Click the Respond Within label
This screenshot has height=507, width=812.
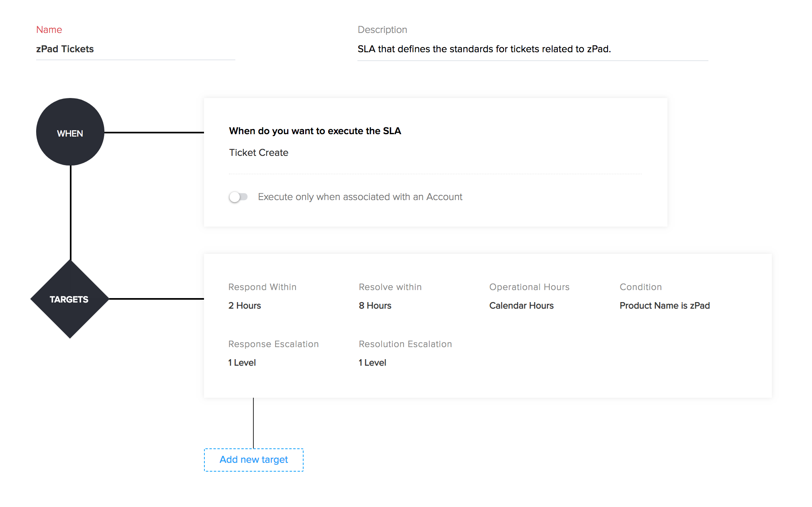[262, 287]
